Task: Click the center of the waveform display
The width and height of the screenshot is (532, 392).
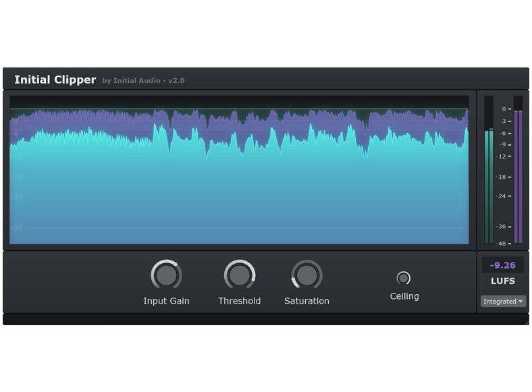Action: 239,169
